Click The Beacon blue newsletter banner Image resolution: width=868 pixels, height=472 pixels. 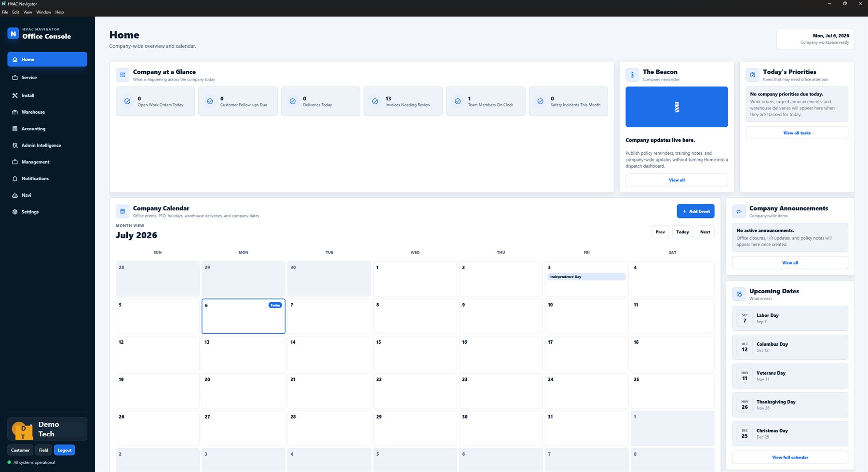click(x=677, y=107)
